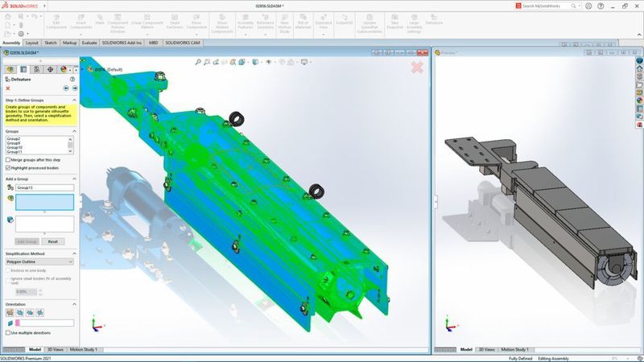Select the second Orientation view icon
Image resolution: width=644 pixels, height=362 pixels.
[19, 313]
